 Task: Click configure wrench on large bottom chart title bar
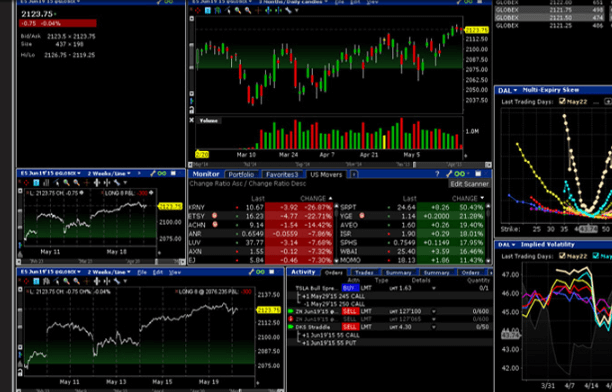pos(252,272)
